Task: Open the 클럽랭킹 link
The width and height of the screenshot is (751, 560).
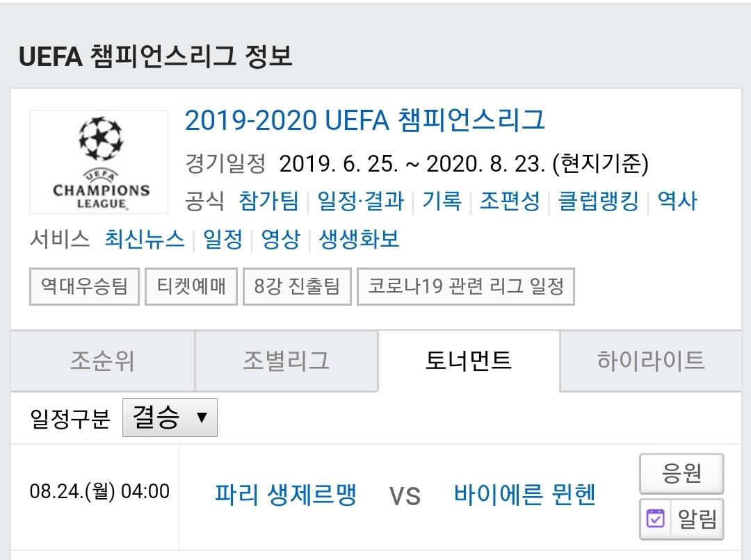Action: tap(598, 201)
